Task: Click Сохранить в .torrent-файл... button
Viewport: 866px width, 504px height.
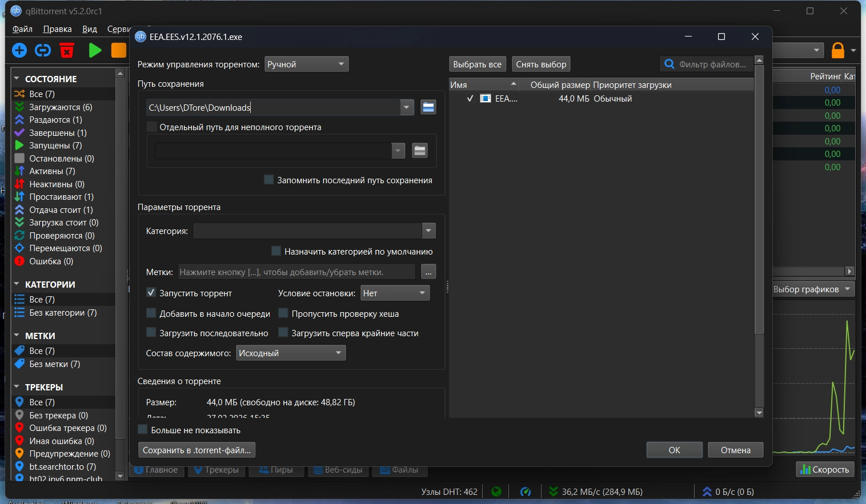Action: pos(197,450)
